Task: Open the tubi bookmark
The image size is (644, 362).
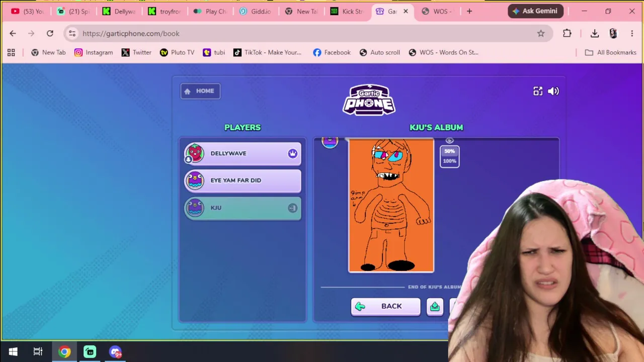Action: click(x=214, y=52)
